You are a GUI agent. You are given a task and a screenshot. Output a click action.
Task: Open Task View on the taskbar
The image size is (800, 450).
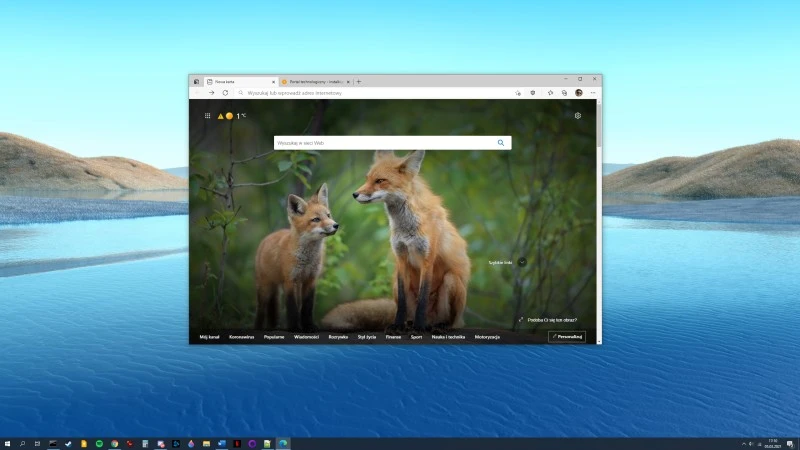click(x=37, y=444)
